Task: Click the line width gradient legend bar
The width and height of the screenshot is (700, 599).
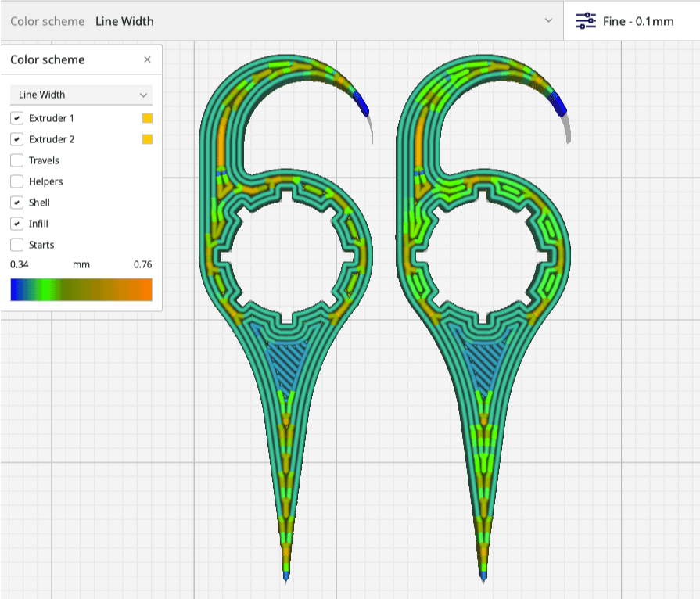Action: tap(81, 290)
